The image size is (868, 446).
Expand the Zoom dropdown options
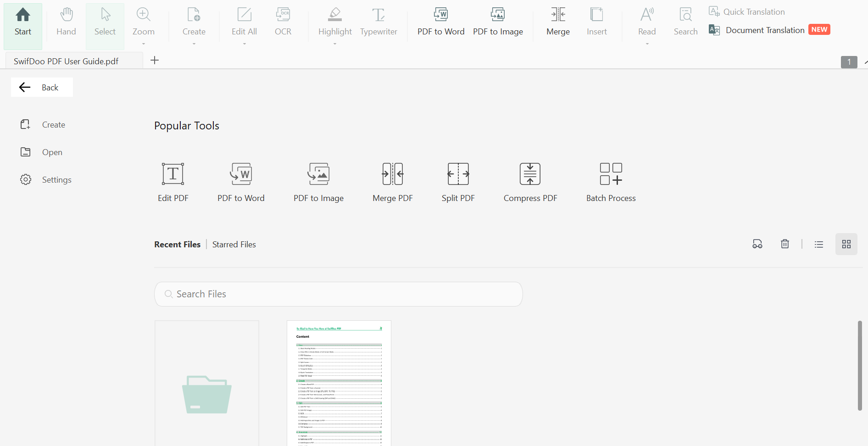click(x=143, y=43)
